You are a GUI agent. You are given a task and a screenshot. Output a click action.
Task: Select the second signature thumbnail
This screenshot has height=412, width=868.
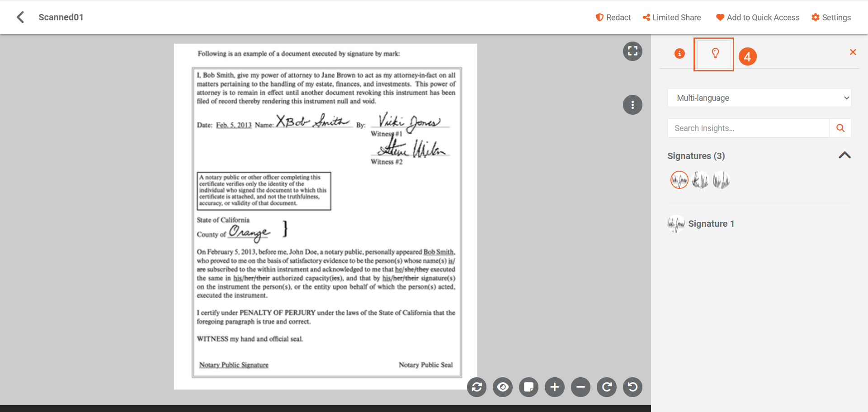pos(700,180)
